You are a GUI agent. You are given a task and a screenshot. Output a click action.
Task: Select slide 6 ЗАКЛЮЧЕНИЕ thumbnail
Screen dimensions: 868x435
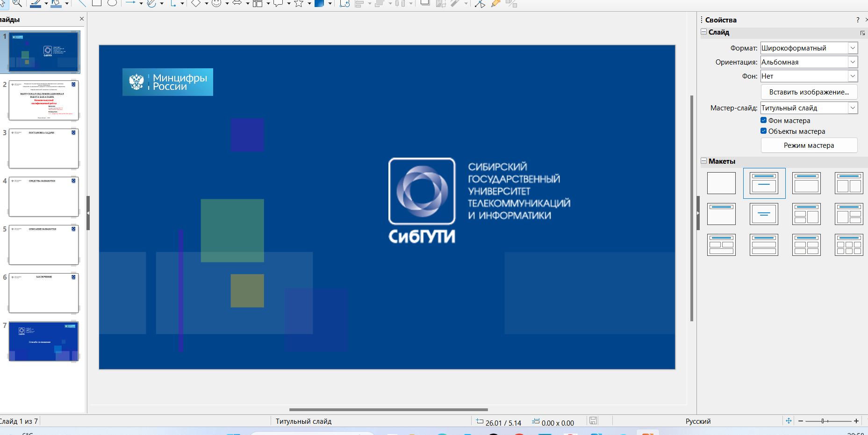43,293
